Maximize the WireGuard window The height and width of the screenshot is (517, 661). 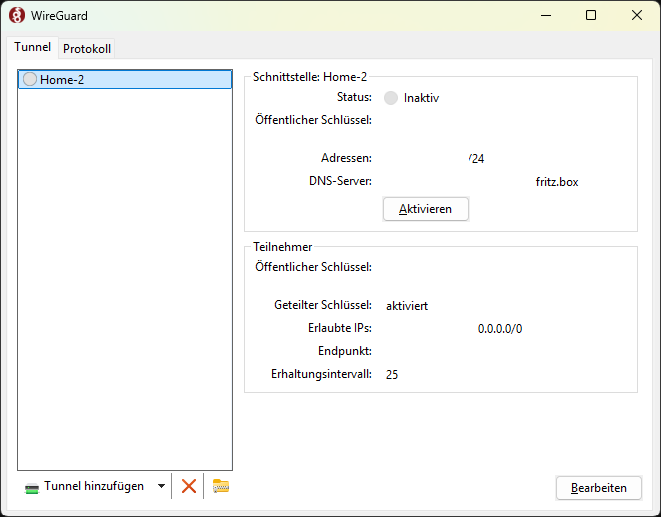tap(591, 16)
